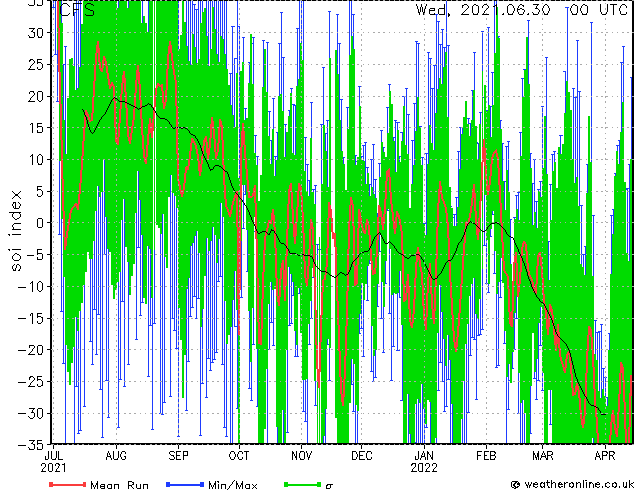Viewport: 634px width, 490px height.
Task: Click the y-axis value '-15'
Action: [31, 318]
